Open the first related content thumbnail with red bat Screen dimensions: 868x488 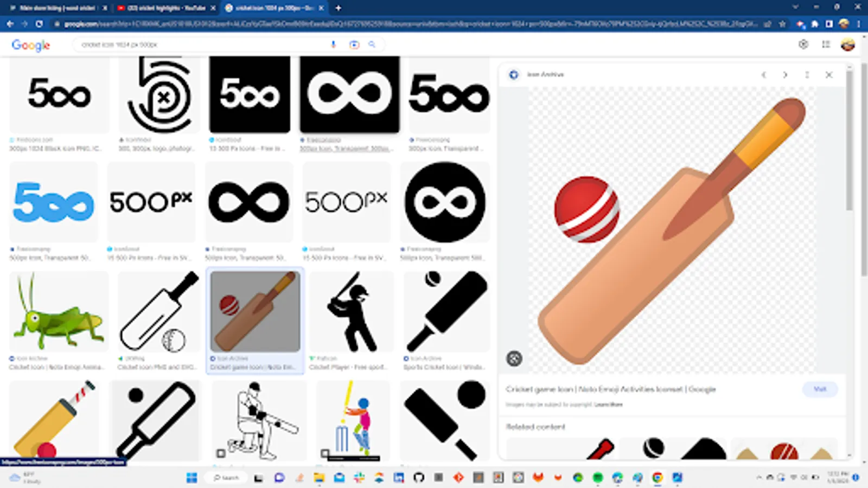click(x=561, y=448)
